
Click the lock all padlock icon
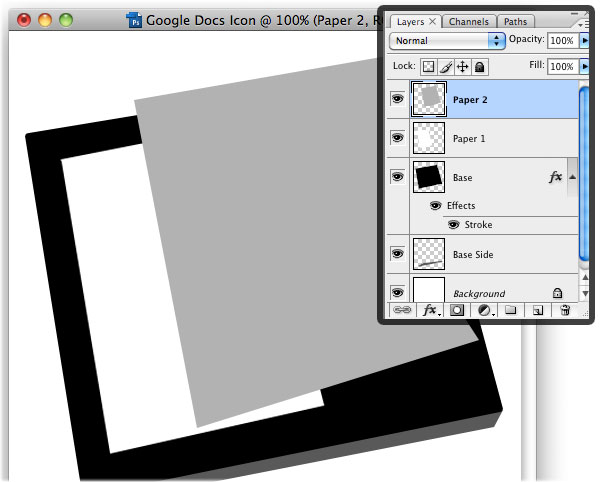point(479,67)
